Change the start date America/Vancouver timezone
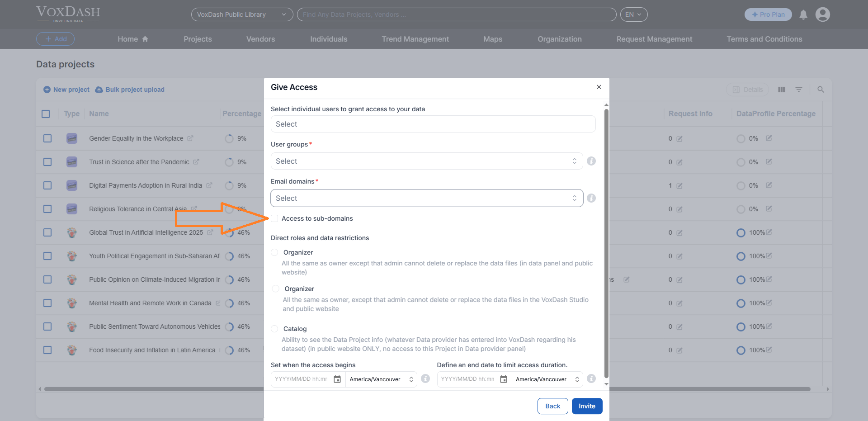This screenshot has height=421, width=868. click(381, 379)
